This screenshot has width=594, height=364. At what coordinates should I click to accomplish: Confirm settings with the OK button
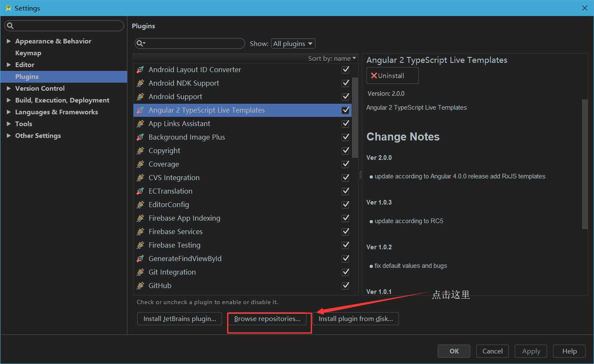click(454, 351)
